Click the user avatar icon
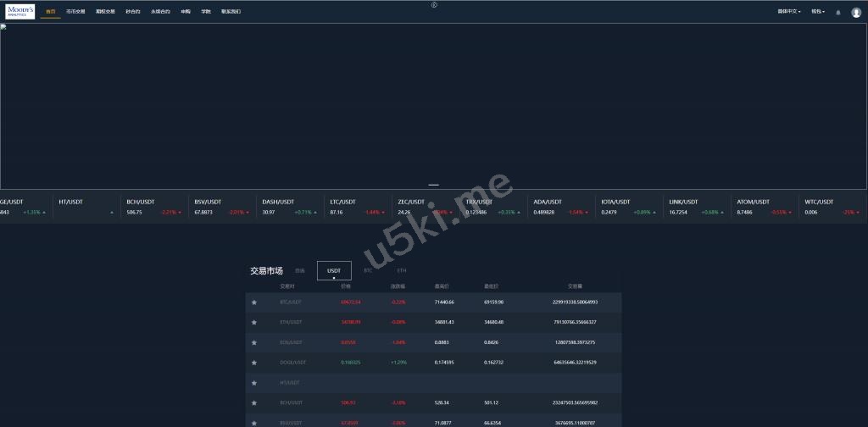868x427 pixels. [x=855, y=13]
